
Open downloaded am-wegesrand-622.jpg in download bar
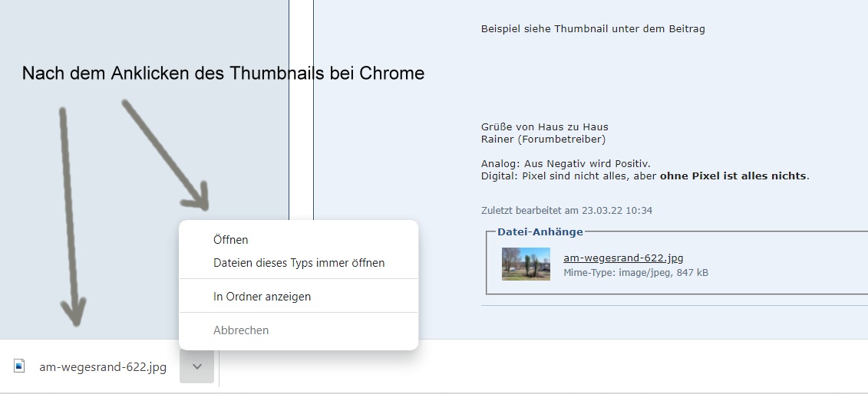(103, 367)
